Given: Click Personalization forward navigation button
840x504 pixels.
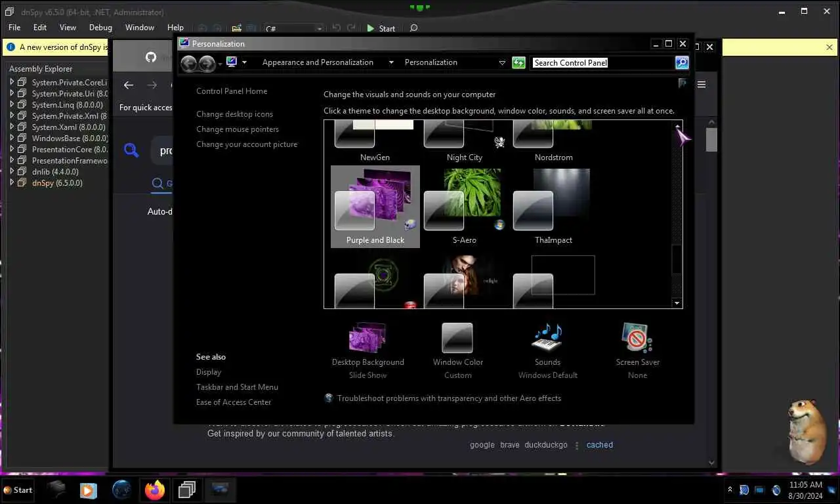Looking at the screenshot, I should (x=207, y=63).
